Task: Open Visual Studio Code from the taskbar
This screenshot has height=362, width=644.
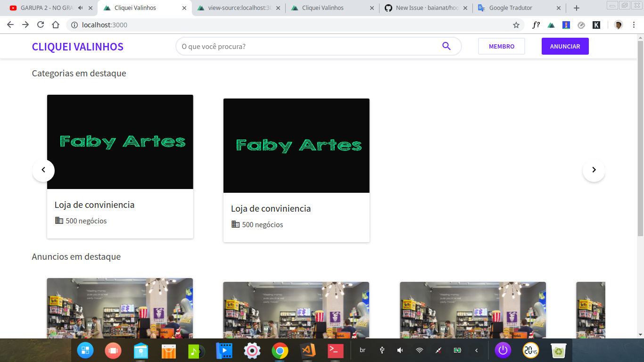Action: [307, 350]
